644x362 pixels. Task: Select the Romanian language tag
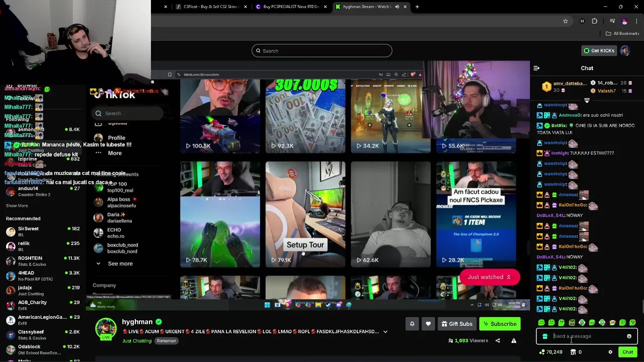point(166,341)
